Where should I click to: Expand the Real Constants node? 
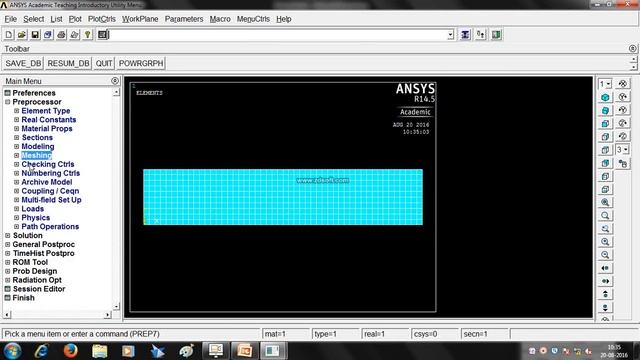point(16,120)
